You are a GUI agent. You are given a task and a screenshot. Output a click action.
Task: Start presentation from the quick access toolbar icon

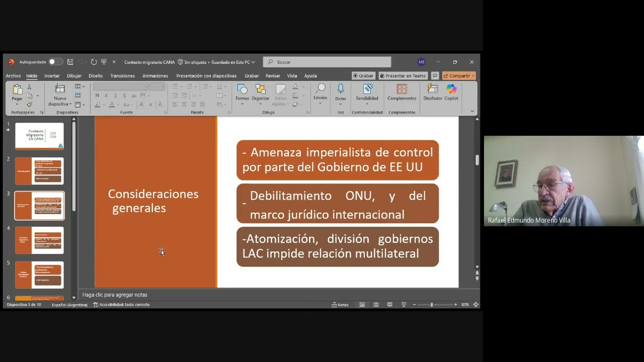click(x=104, y=62)
